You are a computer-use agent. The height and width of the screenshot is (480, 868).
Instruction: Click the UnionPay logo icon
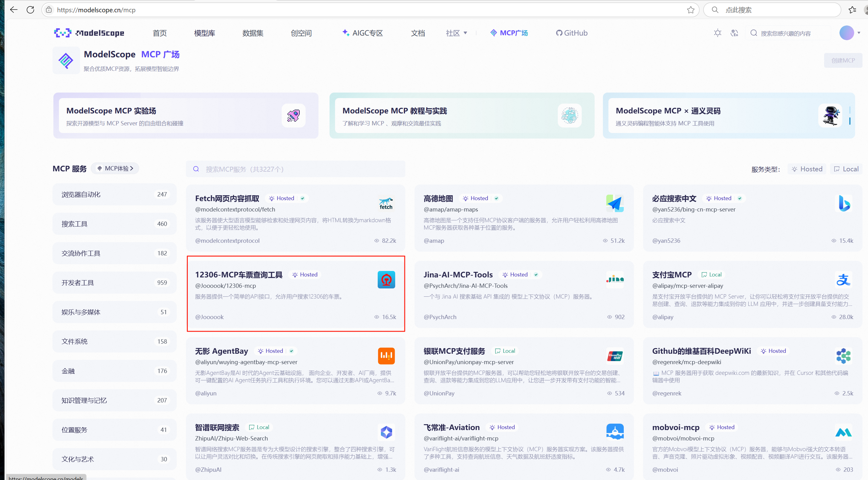tap(615, 356)
